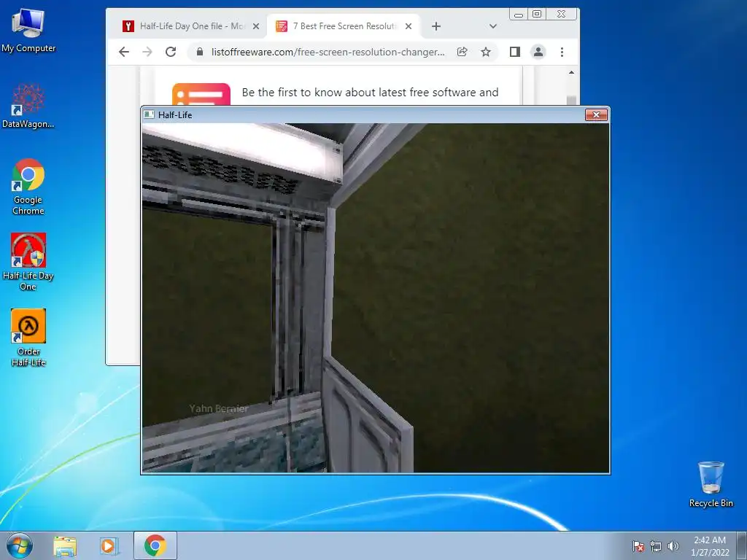Open the Windows Start menu
Viewport: 747px width, 560px height.
[20, 545]
